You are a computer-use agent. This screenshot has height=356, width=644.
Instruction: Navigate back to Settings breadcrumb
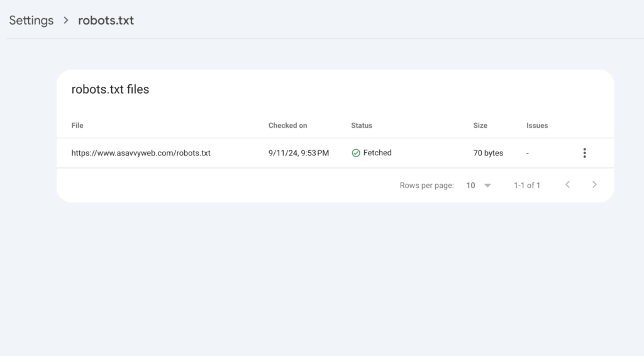31,21
